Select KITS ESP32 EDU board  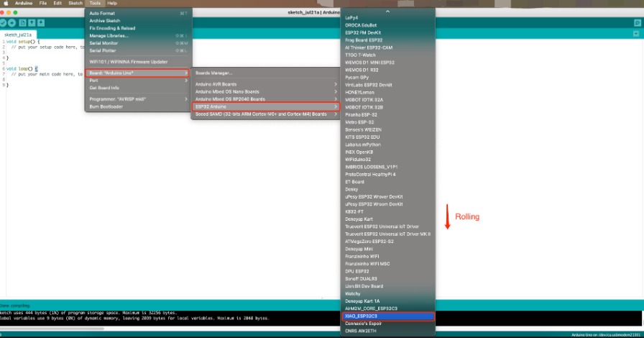387,137
